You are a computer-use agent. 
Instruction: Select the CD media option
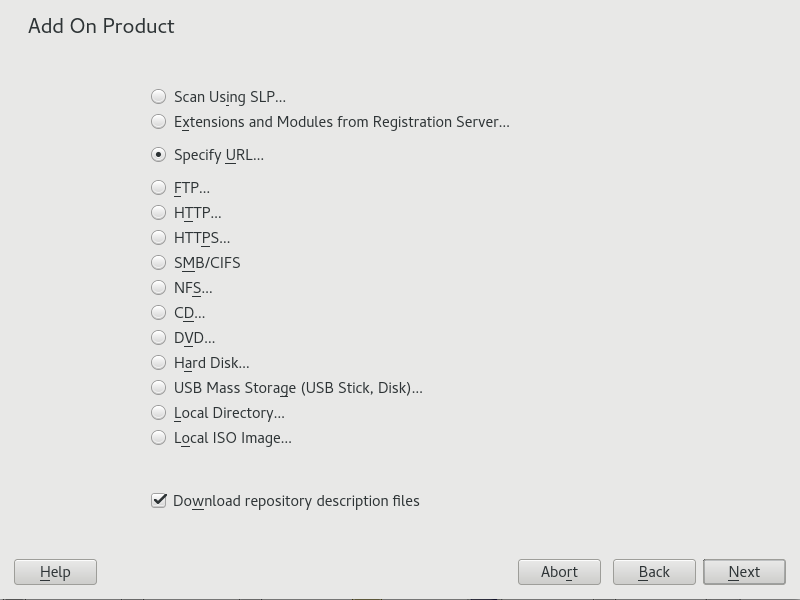(159, 312)
